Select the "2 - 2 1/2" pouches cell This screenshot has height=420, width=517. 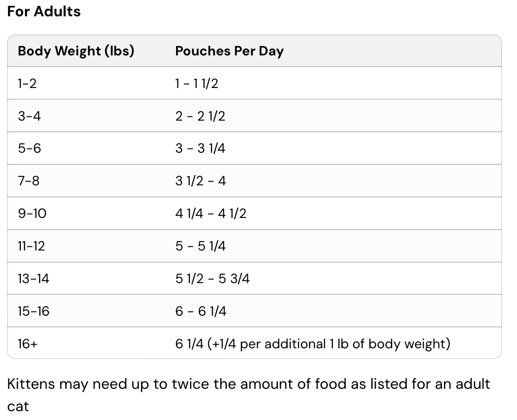[x=200, y=116]
